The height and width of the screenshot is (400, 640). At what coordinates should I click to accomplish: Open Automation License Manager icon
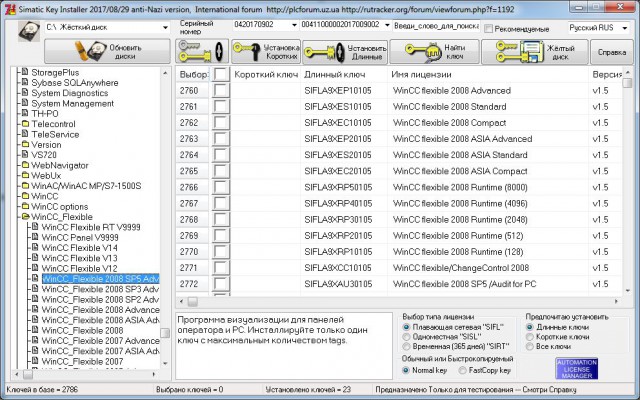click(x=577, y=369)
